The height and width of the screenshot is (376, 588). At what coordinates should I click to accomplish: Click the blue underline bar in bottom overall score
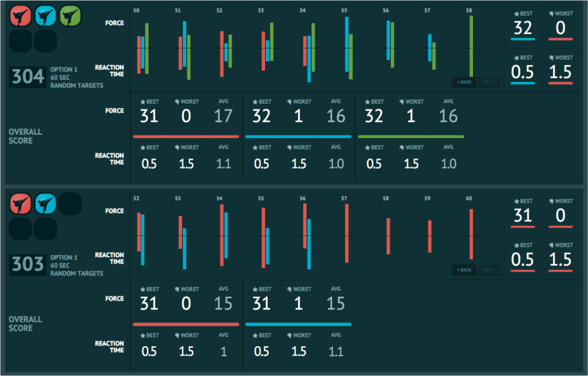(297, 324)
